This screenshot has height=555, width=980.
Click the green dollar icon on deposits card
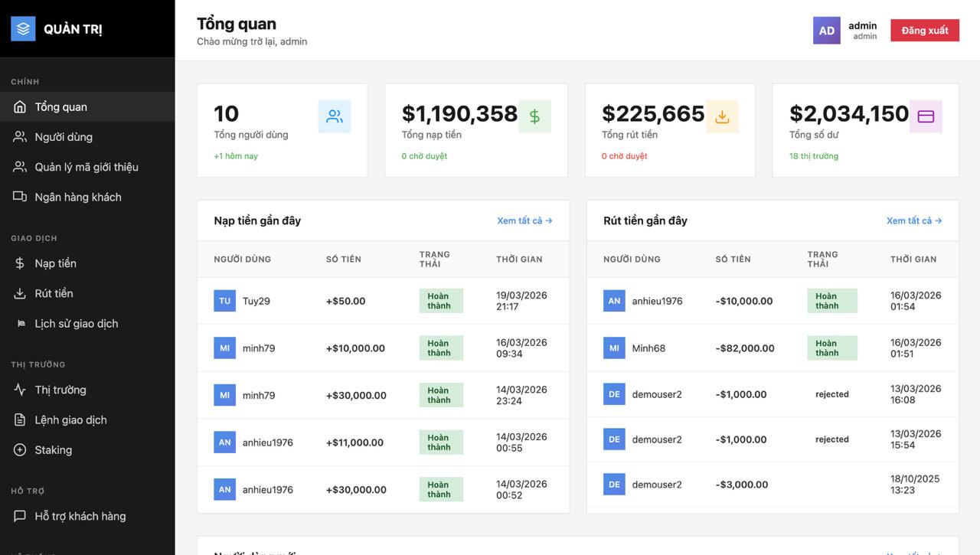click(534, 116)
